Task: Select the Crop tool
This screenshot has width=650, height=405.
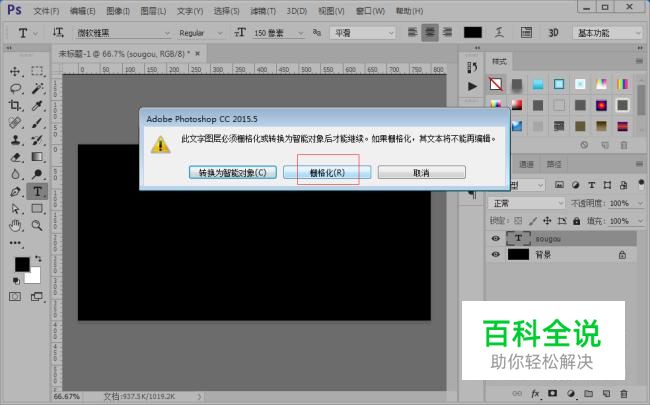Action: pyautogui.click(x=15, y=105)
